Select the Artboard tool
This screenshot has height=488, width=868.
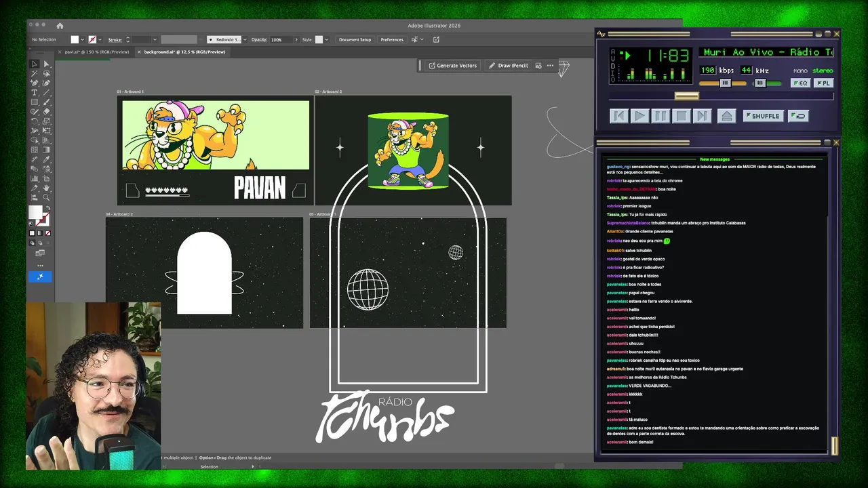tap(47, 178)
